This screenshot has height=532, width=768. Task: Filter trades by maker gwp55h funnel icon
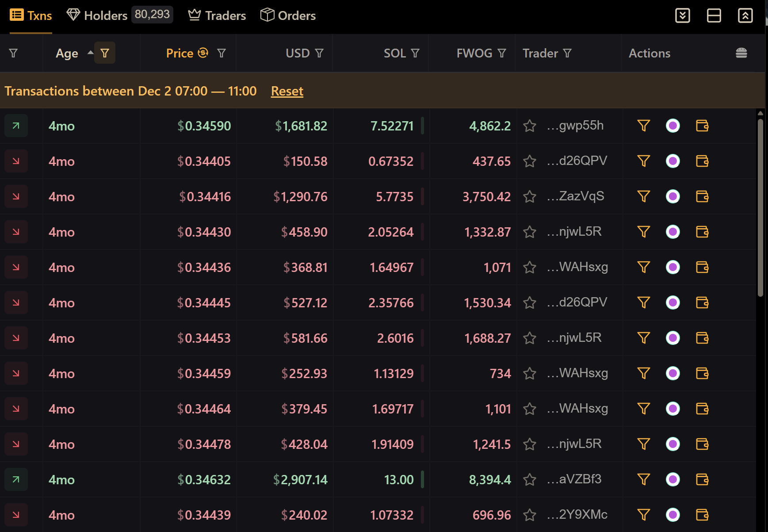tap(643, 126)
